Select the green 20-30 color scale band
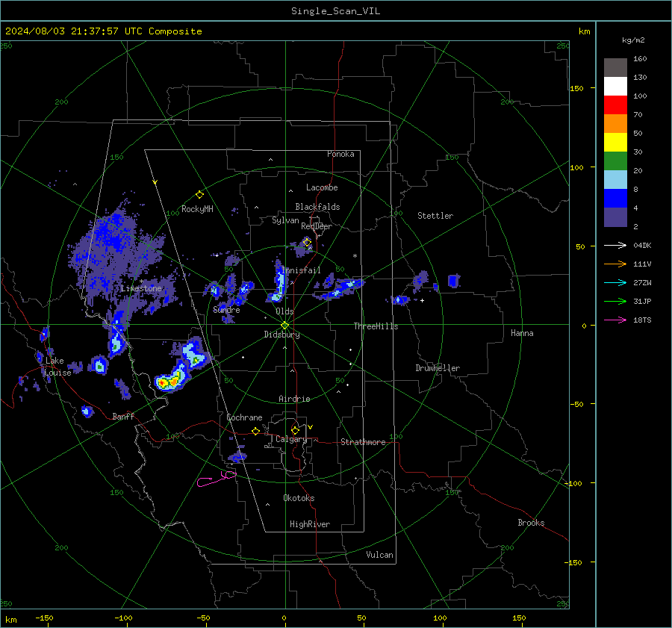 click(615, 161)
